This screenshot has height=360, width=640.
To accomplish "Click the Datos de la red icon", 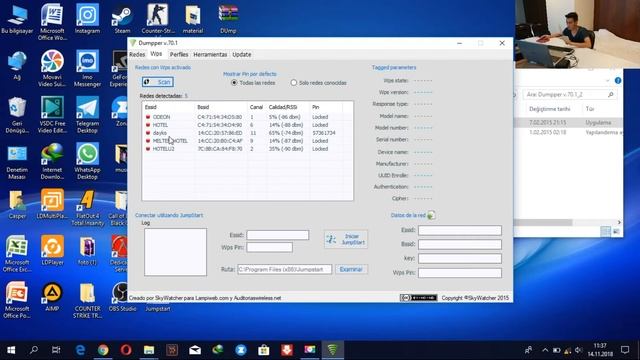I will tap(431, 215).
